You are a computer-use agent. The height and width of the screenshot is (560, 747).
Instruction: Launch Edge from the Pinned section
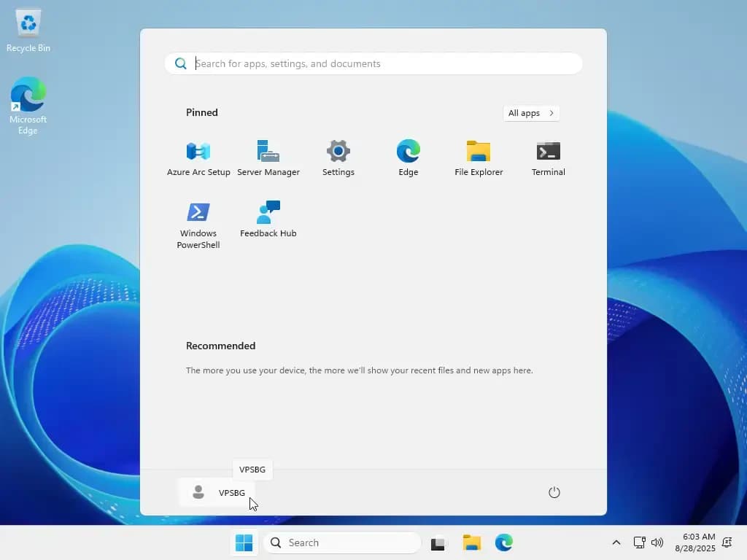click(409, 158)
